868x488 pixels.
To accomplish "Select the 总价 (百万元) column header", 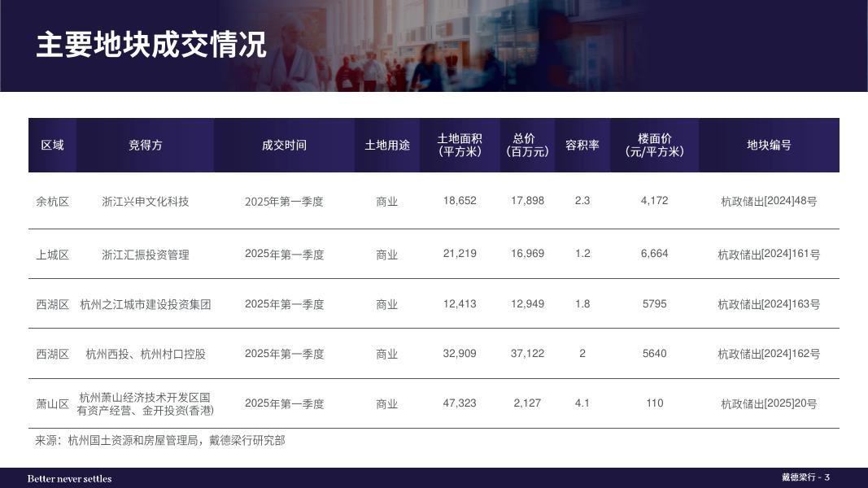I will tap(527, 145).
